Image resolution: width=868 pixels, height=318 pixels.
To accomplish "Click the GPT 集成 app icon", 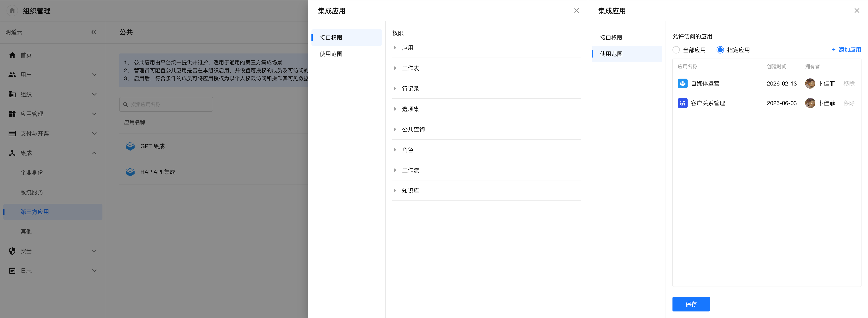I will 130,146.
